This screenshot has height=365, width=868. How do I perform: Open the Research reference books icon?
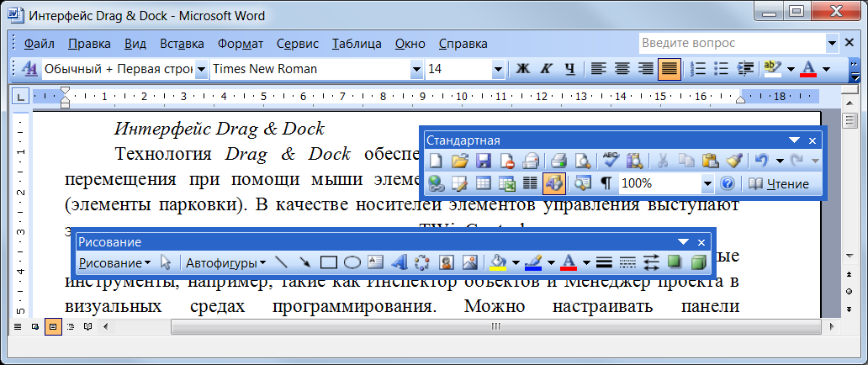pyautogui.click(x=633, y=161)
